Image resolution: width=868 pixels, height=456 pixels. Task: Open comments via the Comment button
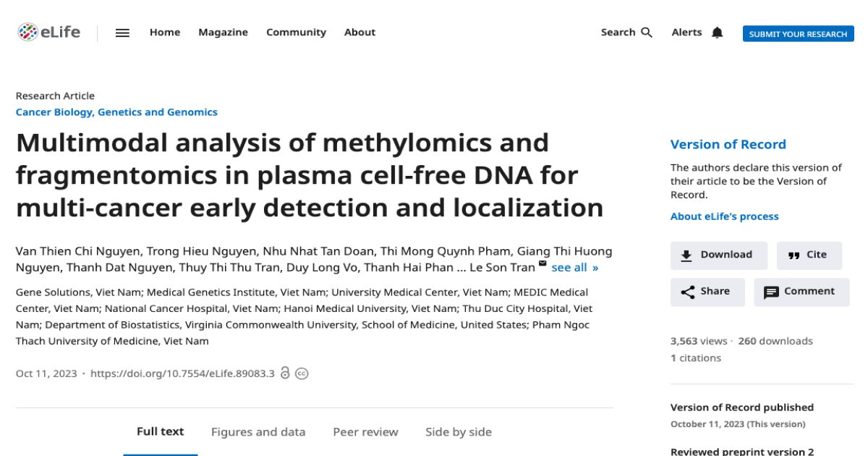point(801,292)
